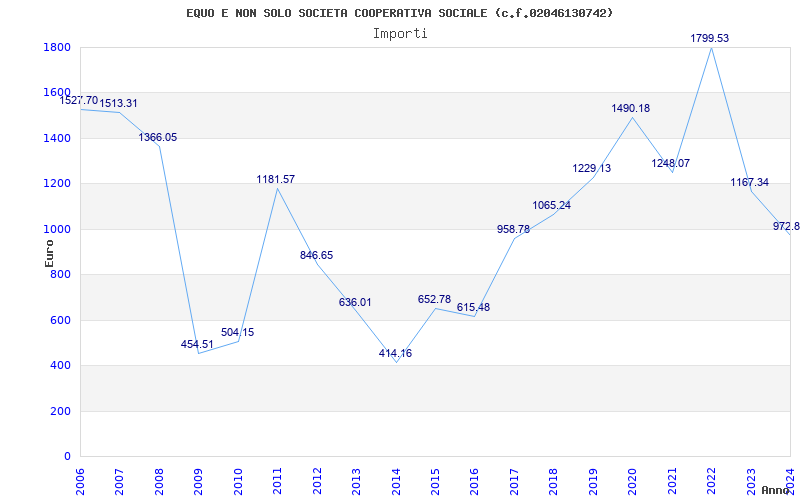Click the 504.15 data label
The height and width of the screenshot is (500, 800).
pyautogui.click(x=237, y=333)
